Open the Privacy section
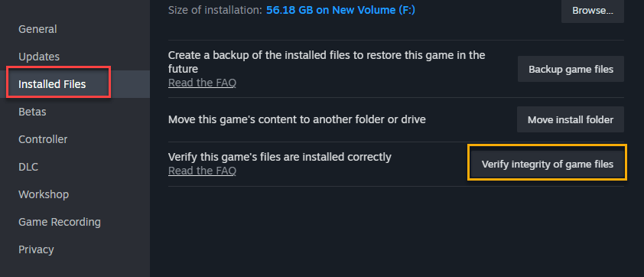The height and width of the screenshot is (277, 644). 36,249
